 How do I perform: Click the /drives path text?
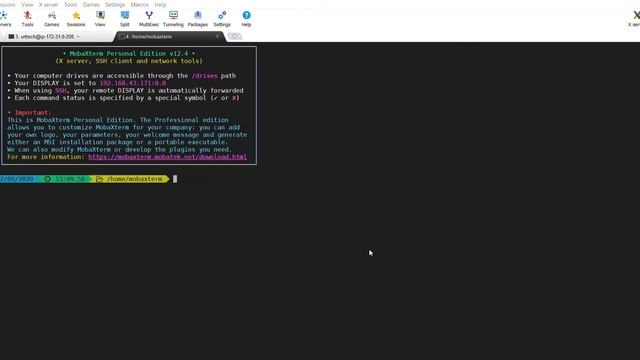point(204,76)
